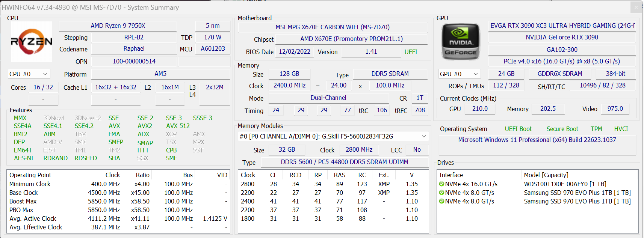The height and width of the screenshot is (238, 644).
Task: Click the GA102-300 GPU chip field
Action: pos(562,50)
